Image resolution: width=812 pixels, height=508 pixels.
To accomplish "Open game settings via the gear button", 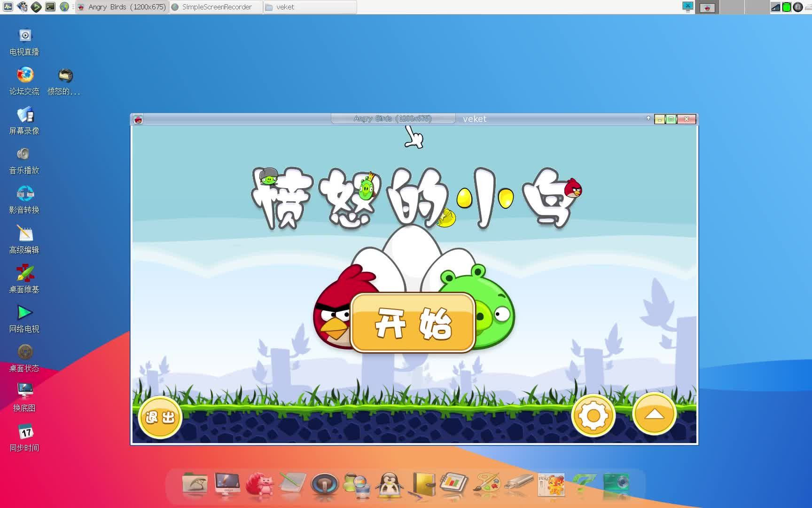I will tap(593, 416).
